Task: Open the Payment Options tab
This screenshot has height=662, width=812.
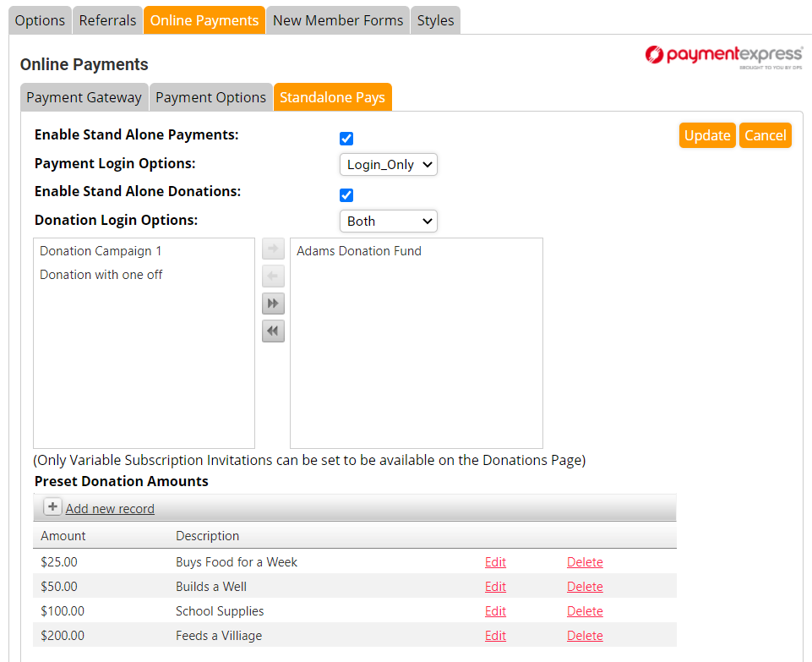Action: (x=210, y=97)
